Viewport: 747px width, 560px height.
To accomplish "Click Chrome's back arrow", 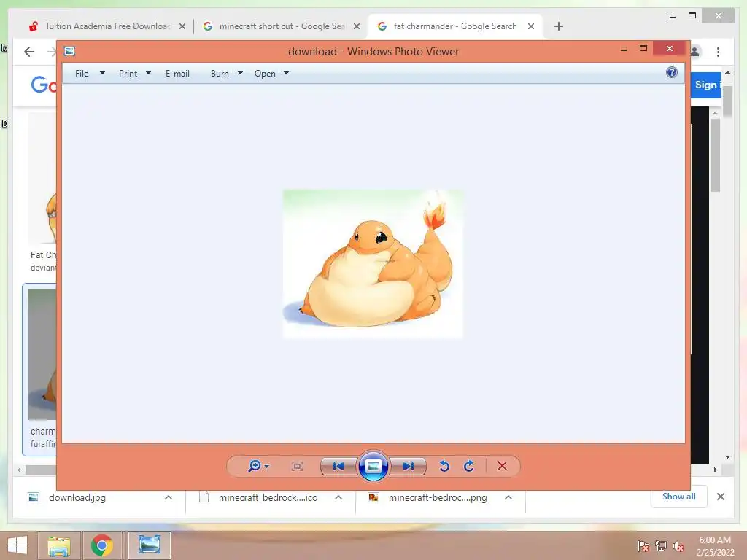I will coord(29,52).
